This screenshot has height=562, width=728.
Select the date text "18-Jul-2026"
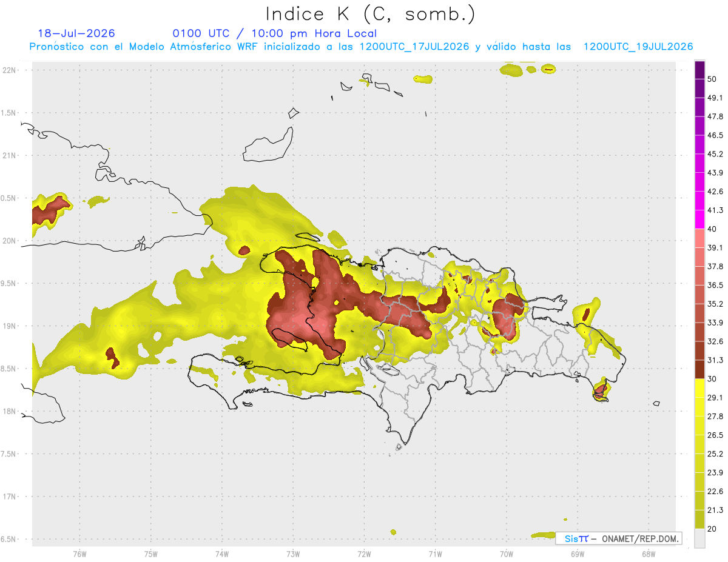point(76,33)
